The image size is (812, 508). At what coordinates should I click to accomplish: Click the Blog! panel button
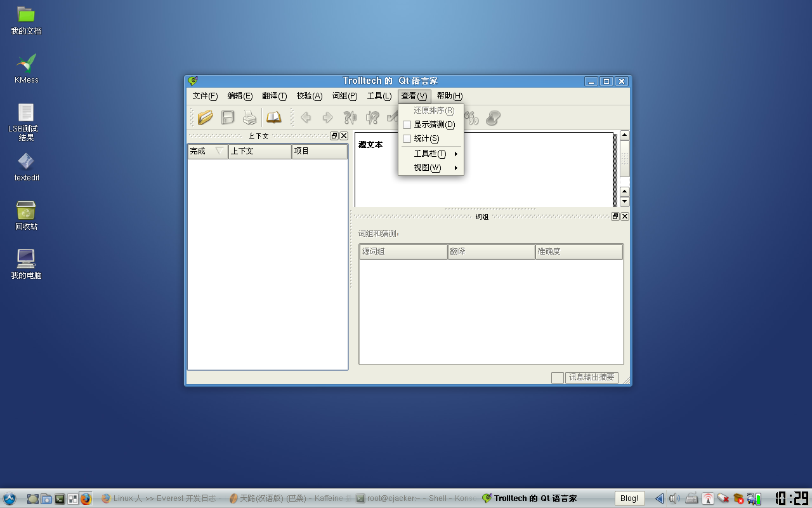click(x=629, y=498)
